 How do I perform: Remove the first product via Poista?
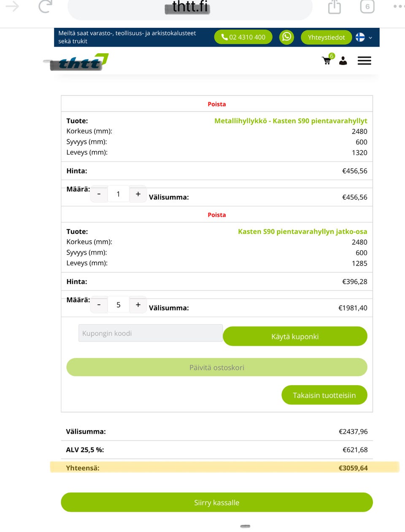click(x=217, y=104)
